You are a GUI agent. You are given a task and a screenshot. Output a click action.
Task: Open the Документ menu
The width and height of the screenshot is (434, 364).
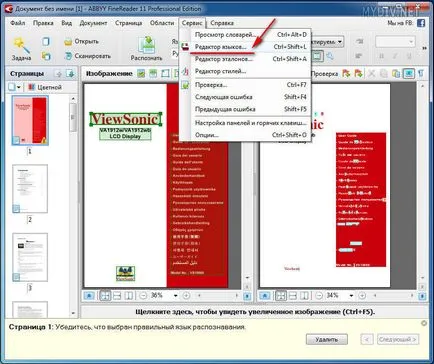coord(93,23)
